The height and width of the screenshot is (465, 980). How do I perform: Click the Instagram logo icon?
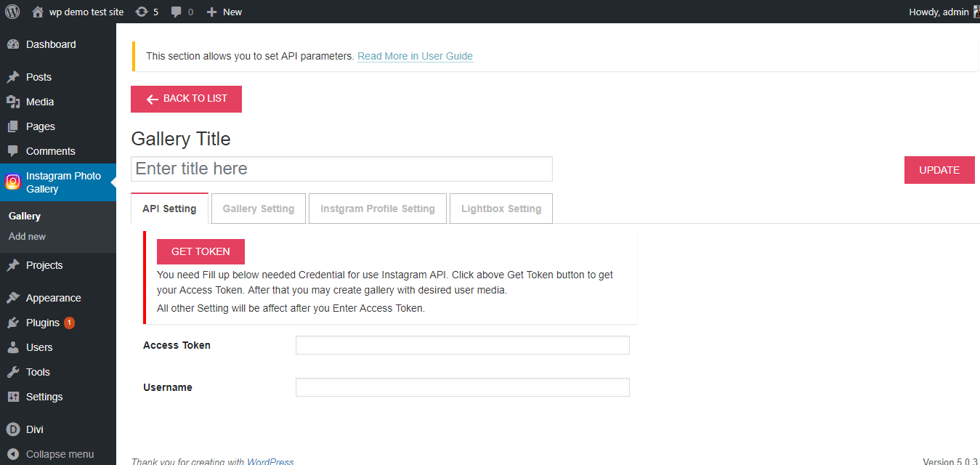13,182
